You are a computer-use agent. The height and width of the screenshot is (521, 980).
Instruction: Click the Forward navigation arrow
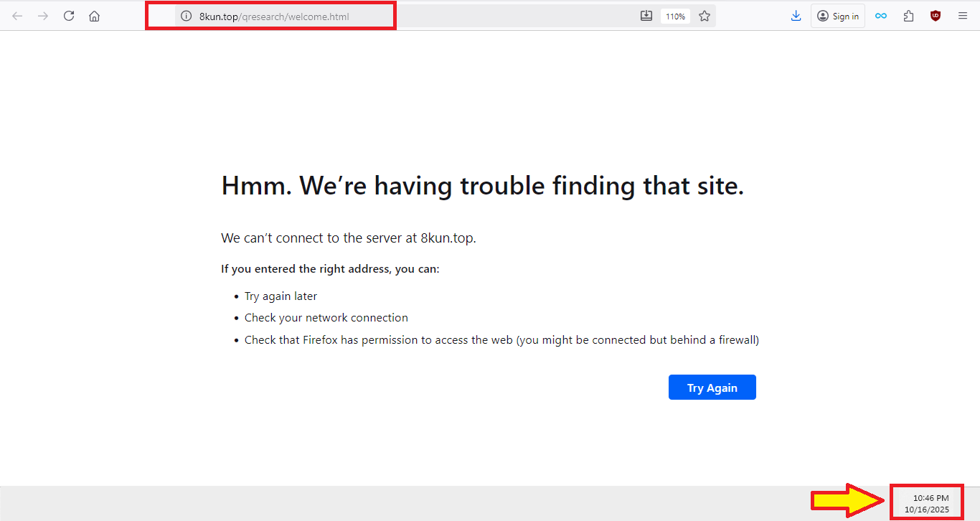point(43,16)
